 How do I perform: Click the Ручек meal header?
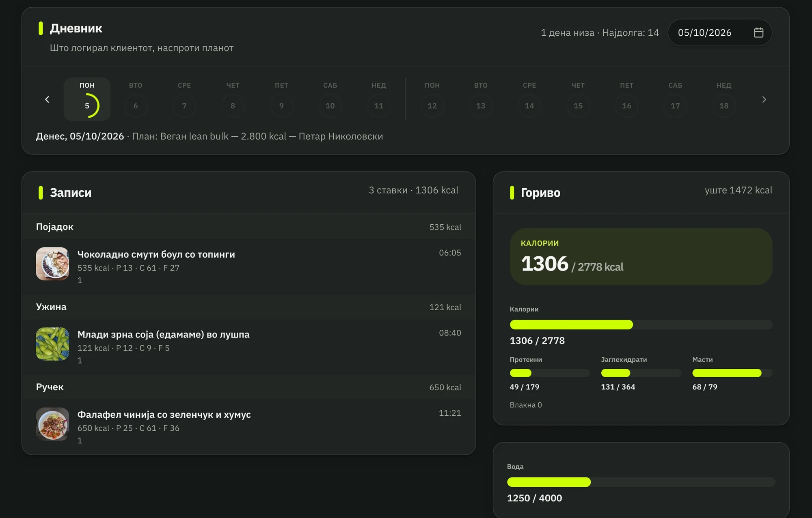[x=248, y=387]
